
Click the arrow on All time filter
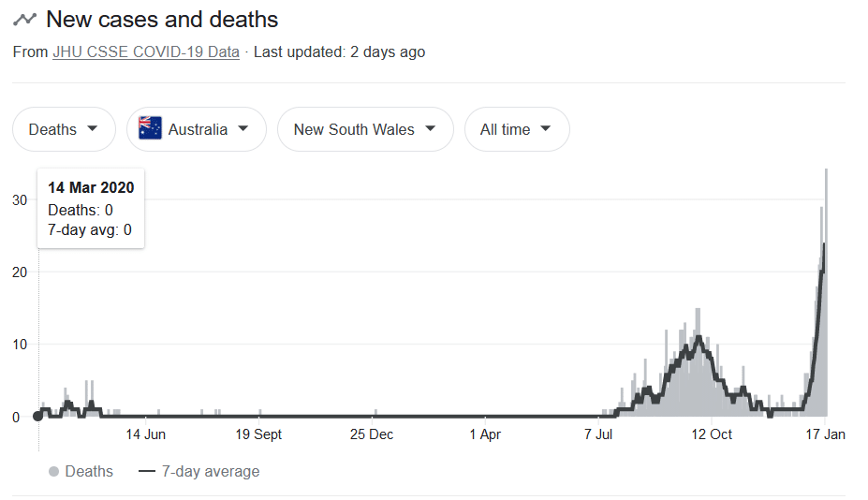[545, 128]
